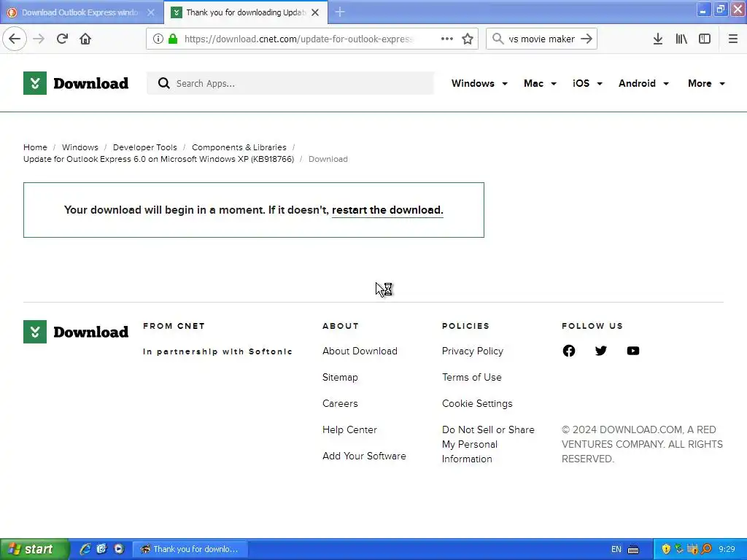Viewport: 747px width, 560px height.
Task: Launch Internet Explorer from quick launch
Action: pyautogui.click(x=85, y=549)
